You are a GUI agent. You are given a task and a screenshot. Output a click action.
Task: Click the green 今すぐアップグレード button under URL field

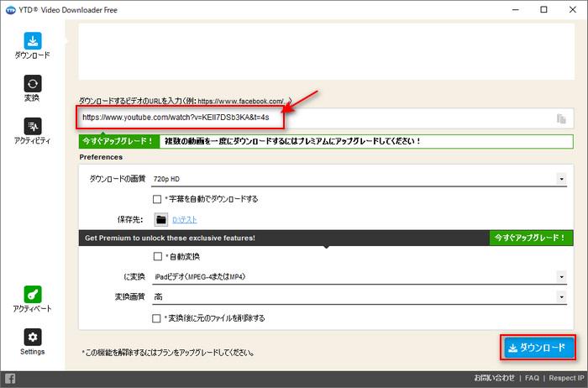pyautogui.click(x=119, y=141)
